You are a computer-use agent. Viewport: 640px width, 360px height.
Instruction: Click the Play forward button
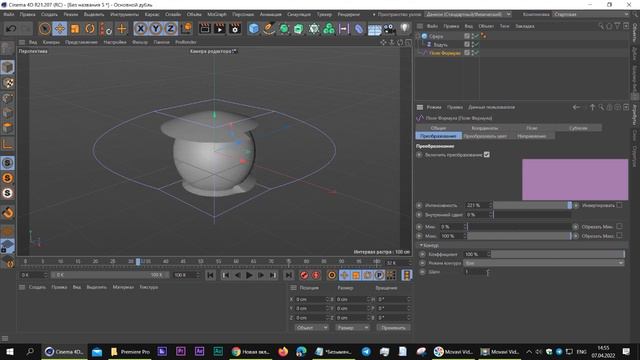point(249,276)
